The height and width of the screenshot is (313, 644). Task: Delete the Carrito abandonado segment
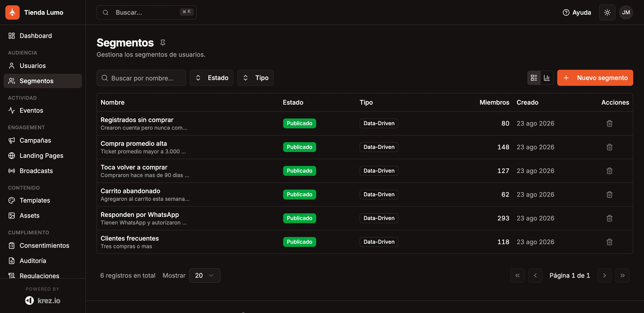[609, 194]
